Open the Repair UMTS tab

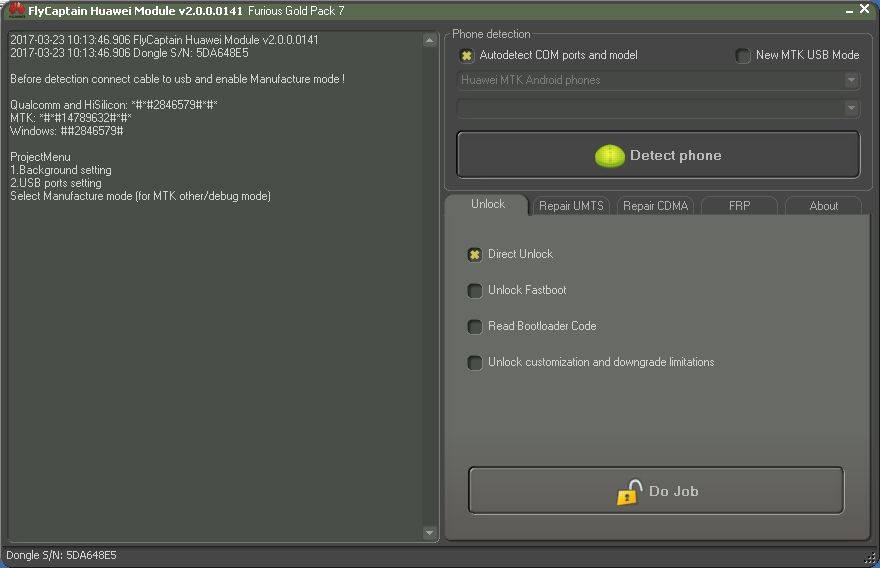click(x=571, y=206)
